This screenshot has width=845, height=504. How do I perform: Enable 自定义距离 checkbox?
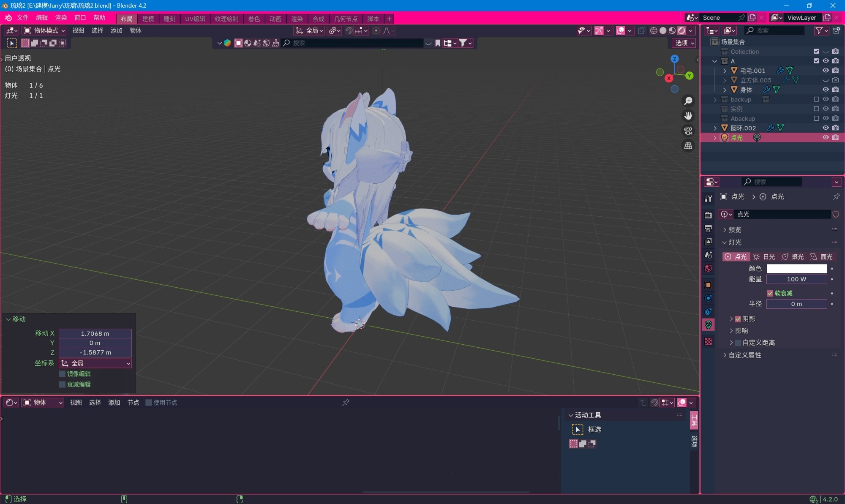(x=738, y=343)
